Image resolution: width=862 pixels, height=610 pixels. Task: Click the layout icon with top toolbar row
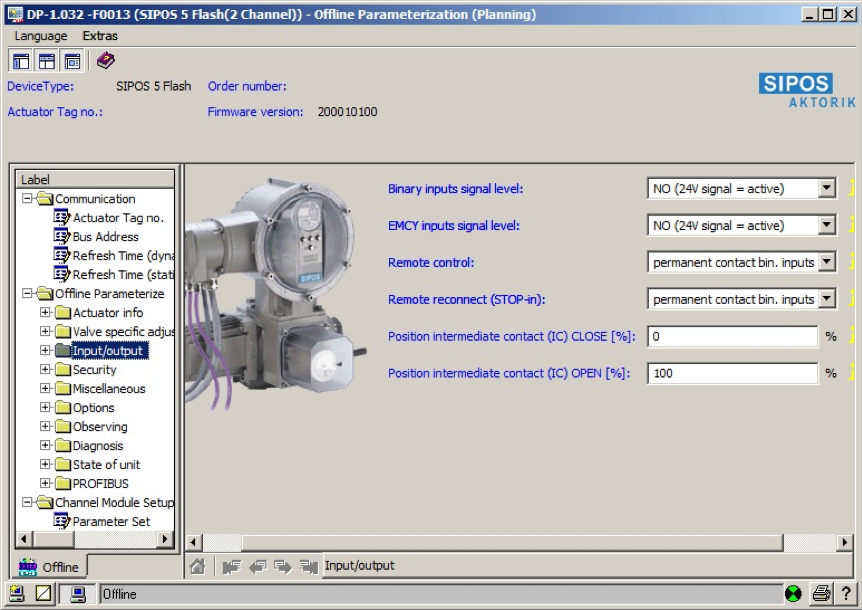[46, 61]
